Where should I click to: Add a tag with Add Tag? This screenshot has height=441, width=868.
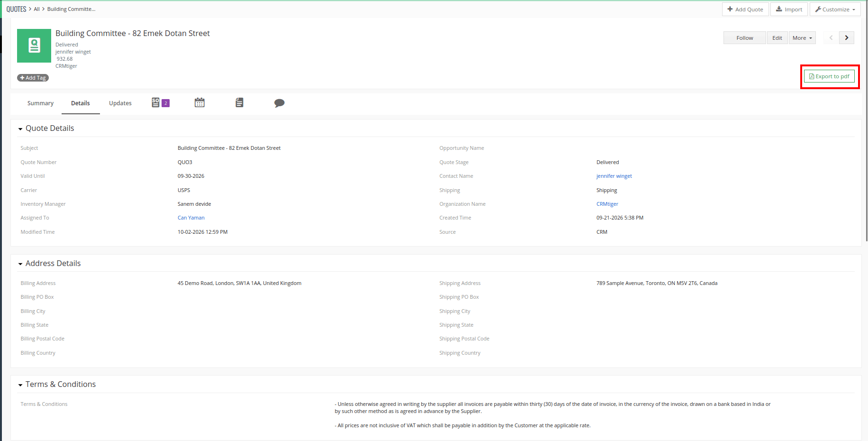(33, 78)
